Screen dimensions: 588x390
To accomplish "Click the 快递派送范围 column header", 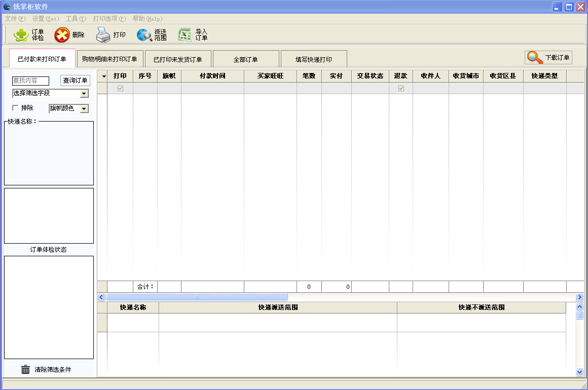I will 278,307.
